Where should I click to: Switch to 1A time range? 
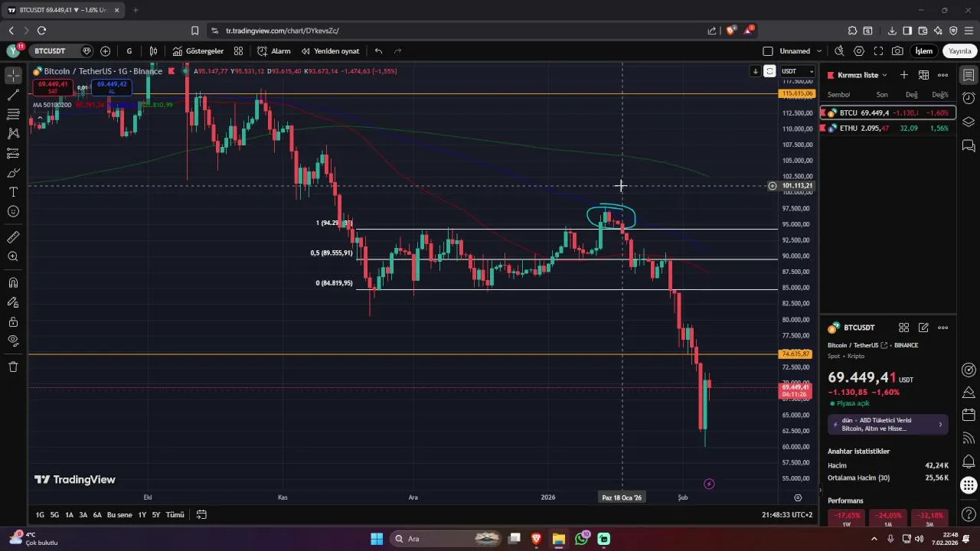coord(69,515)
